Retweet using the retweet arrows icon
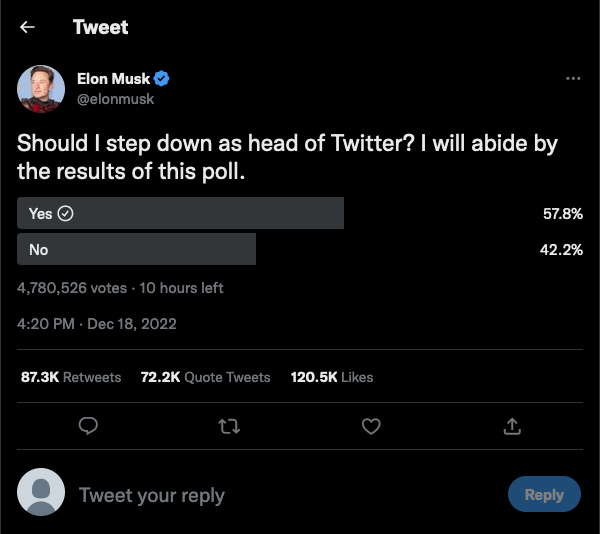 (229, 426)
